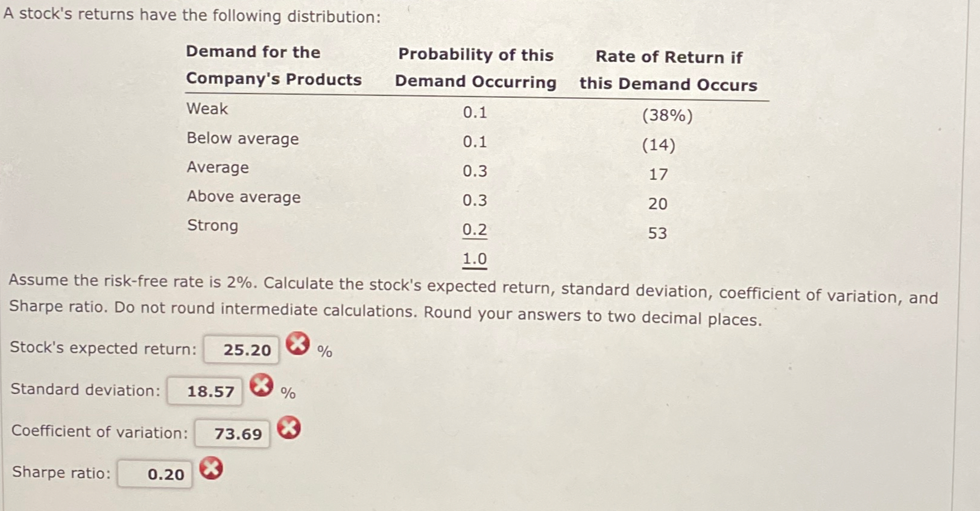Click the error icon next to standard deviation

[261, 385]
